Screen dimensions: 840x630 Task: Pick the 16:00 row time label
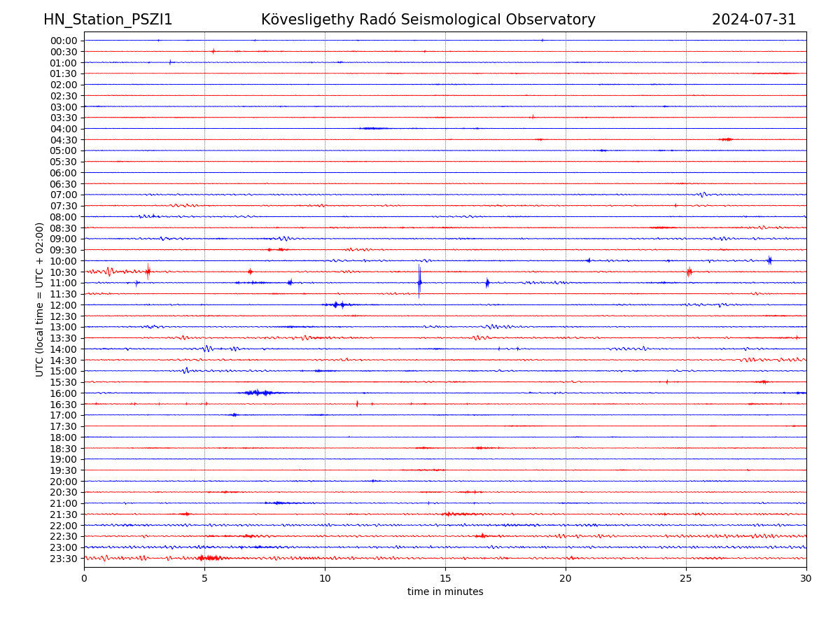pyautogui.click(x=64, y=393)
